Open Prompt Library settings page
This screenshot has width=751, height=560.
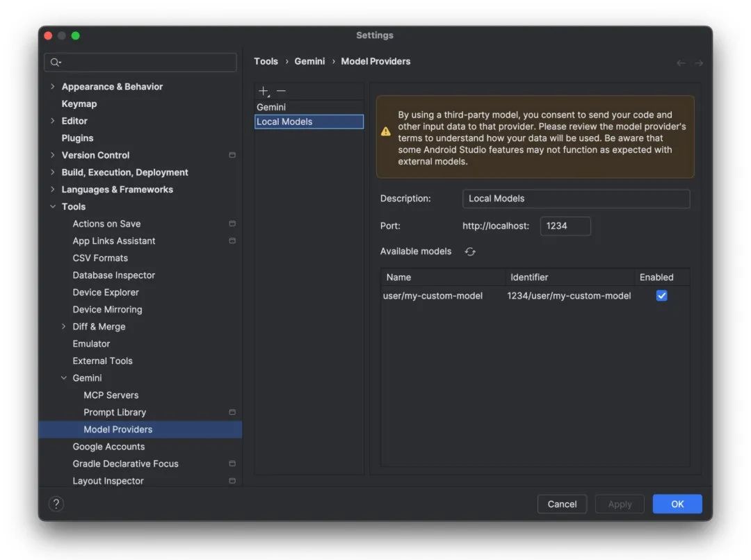115,412
